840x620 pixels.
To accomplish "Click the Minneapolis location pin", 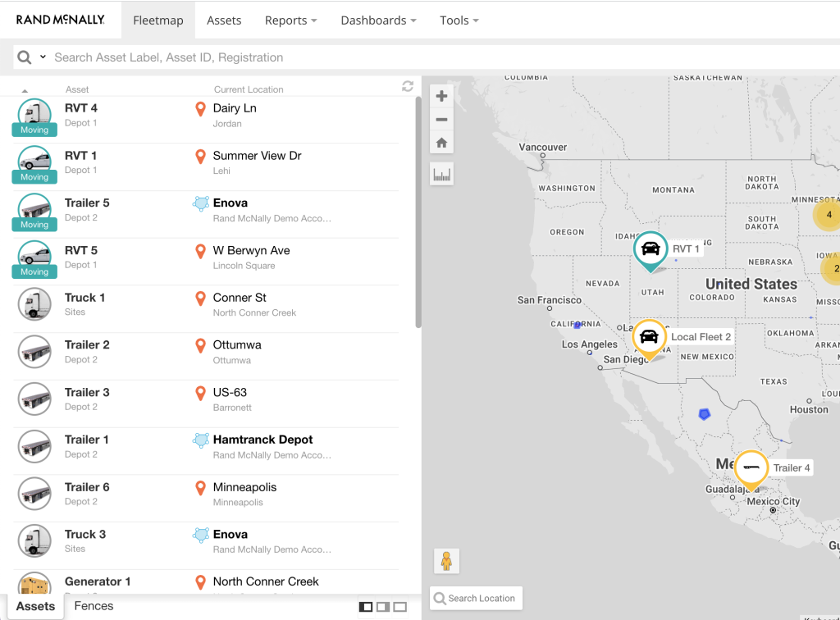I will coord(200,488).
